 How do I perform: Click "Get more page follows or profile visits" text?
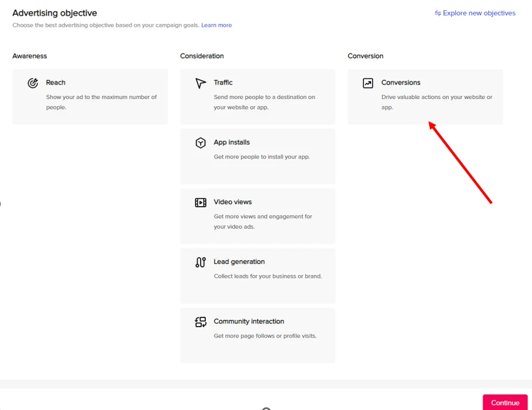point(265,336)
